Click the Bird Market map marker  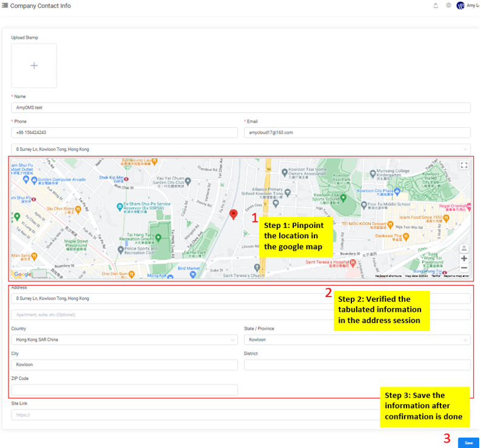(x=193, y=275)
